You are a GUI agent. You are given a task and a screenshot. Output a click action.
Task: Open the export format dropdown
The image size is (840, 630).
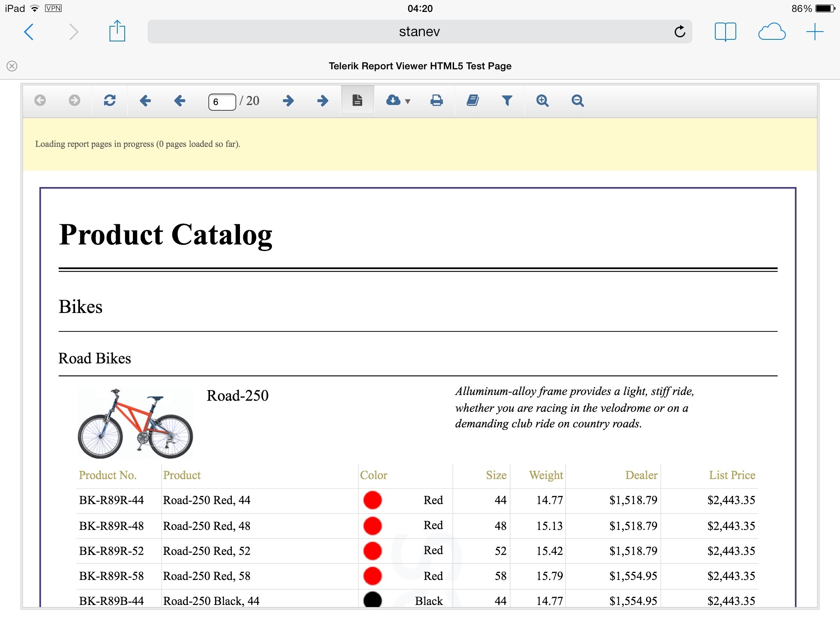click(x=398, y=100)
